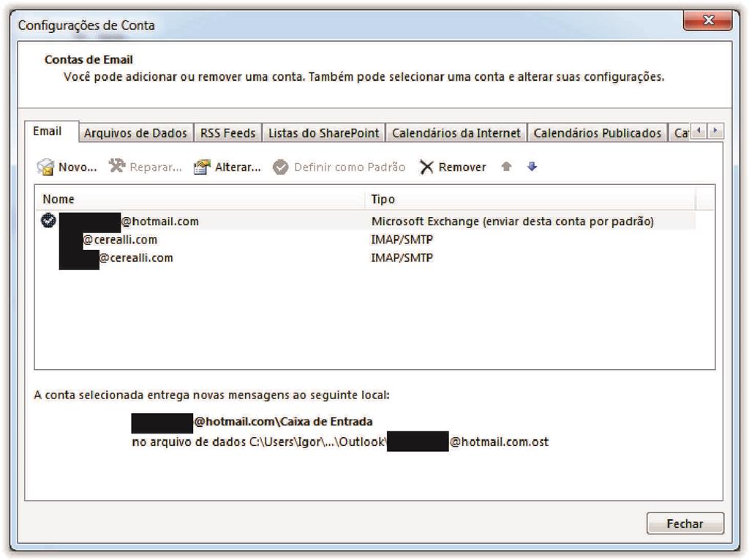Click the Nome column header
Screen dimensions: 749x560
pyautogui.click(x=200, y=199)
